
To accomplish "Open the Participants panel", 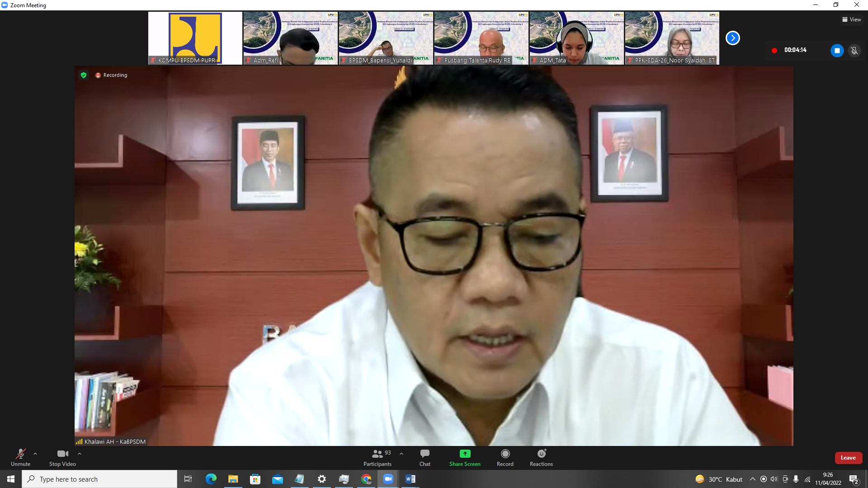I will click(x=377, y=457).
